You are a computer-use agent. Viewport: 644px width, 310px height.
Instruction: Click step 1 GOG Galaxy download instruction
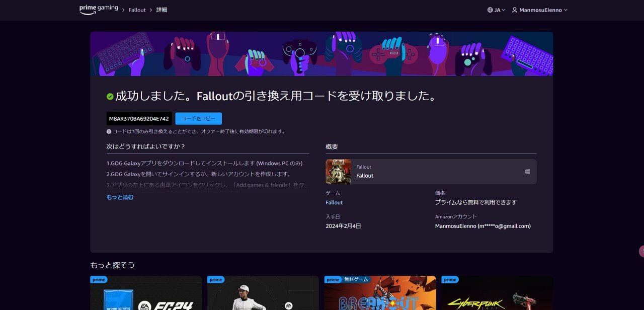click(204, 163)
